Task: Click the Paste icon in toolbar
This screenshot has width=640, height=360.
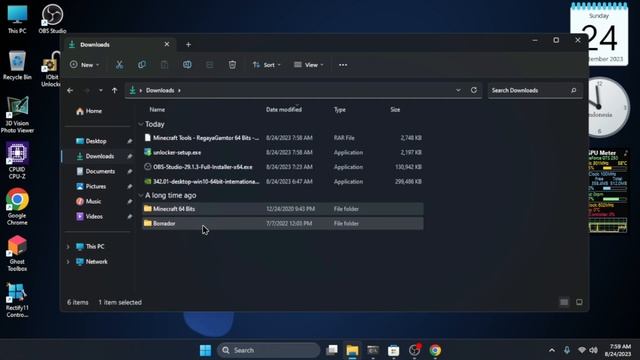Action: click(x=164, y=64)
